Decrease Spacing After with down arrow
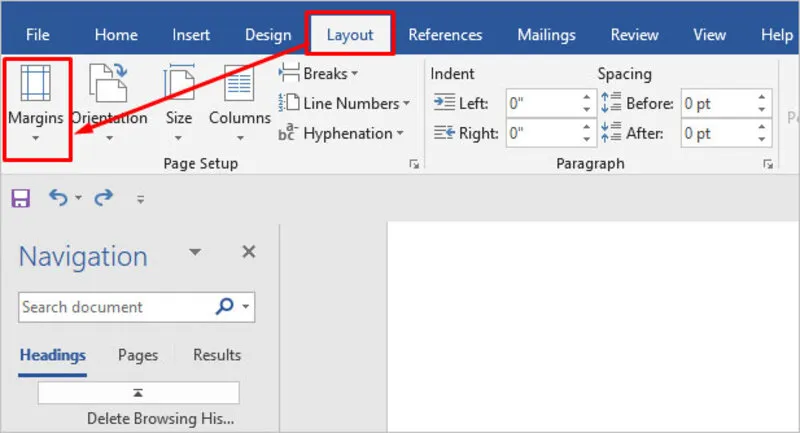Image resolution: width=800 pixels, height=433 pixels. (762, 139)
